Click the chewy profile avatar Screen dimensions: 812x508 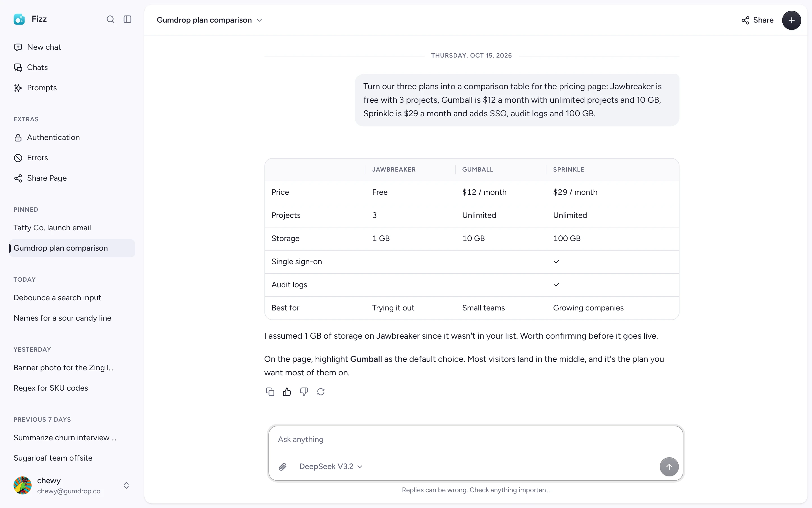[23, 485]
